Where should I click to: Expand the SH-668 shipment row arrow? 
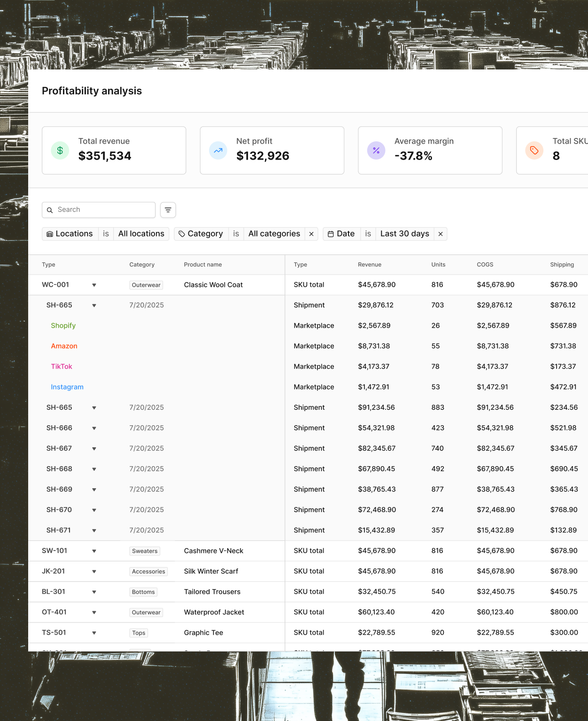94,469
